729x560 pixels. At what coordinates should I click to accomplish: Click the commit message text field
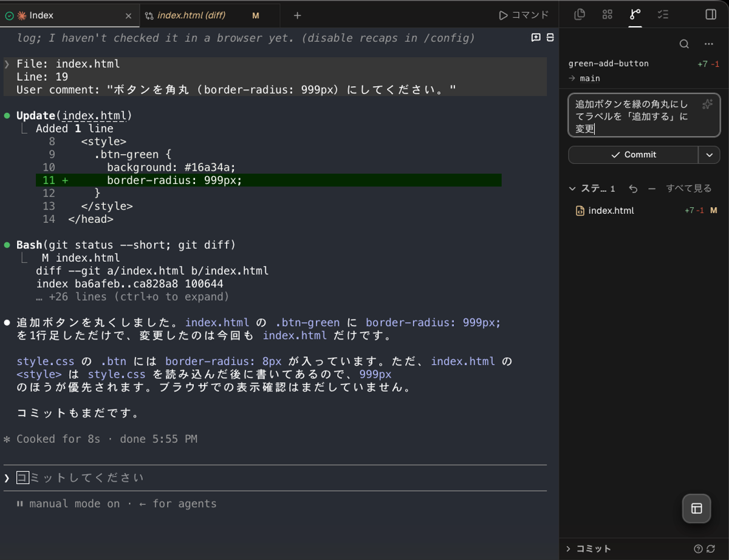[x=644, y=115]
